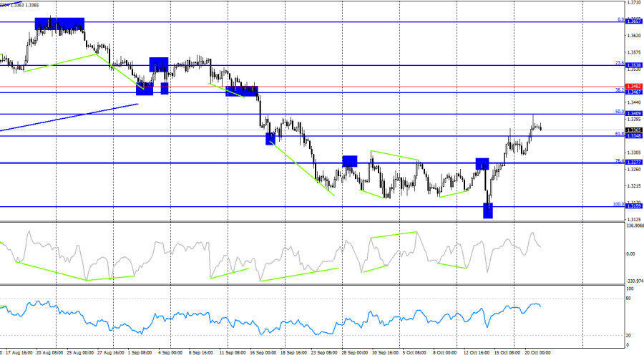Viewport: 644px width, 358px height.
Task: Click the 8 Oct 00:00 date label
Action: [x=445, y=353]
